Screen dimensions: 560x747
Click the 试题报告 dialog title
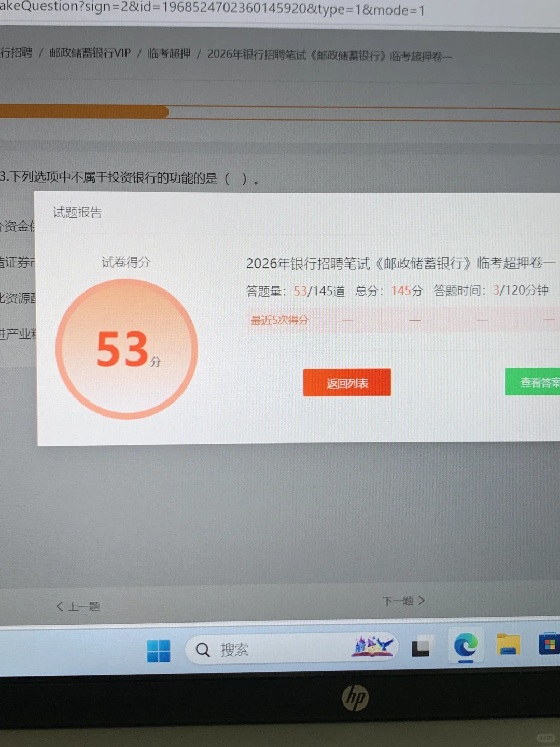point(77,212)
